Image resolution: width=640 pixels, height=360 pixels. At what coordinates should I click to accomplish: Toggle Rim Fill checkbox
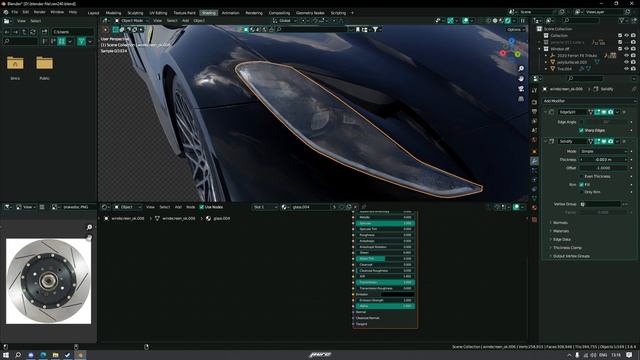581,185
